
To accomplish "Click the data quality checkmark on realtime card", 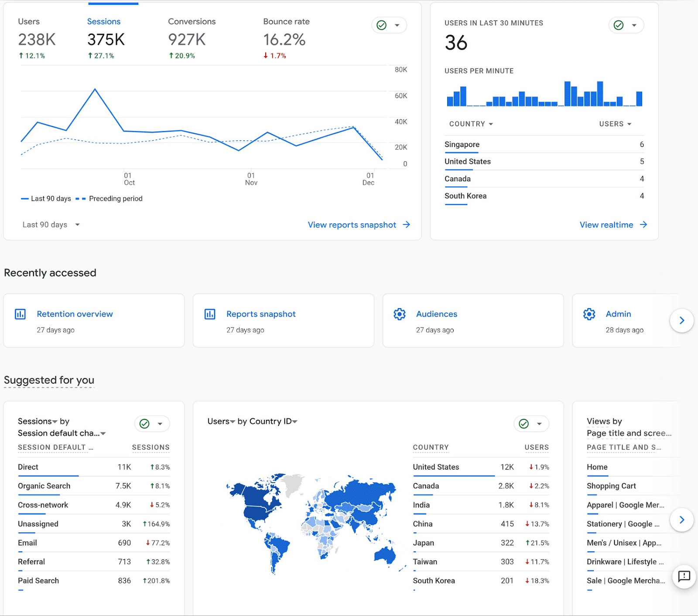I will pos(619,25).
